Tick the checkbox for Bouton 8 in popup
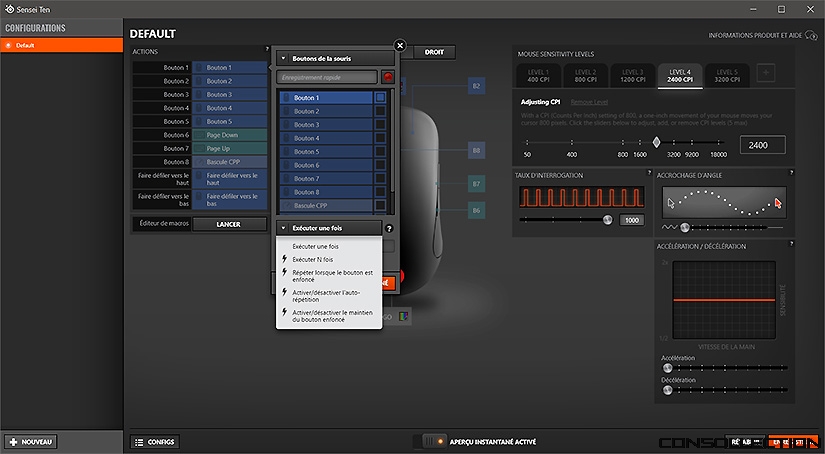825x454 pixels. point(380,192)
